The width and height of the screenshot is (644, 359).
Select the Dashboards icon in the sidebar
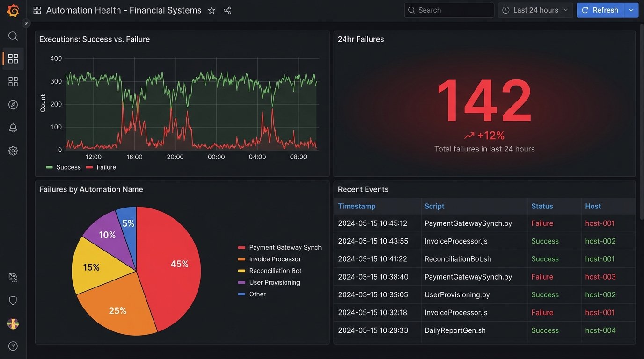click(13, 58)
